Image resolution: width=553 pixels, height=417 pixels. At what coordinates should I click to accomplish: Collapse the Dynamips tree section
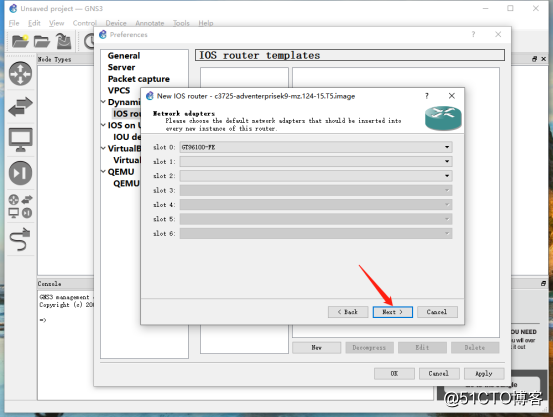(103, 102)
